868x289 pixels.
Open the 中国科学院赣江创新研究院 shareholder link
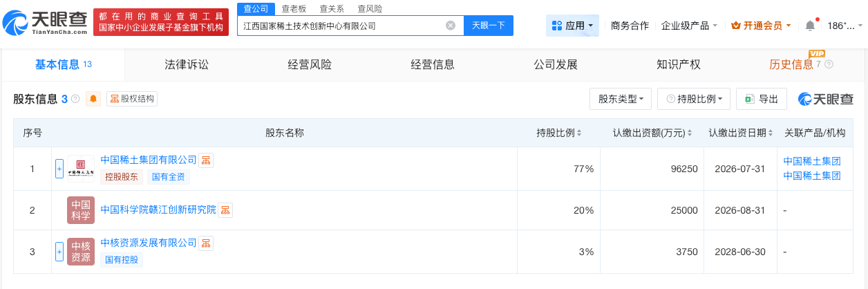click(158, 209)
